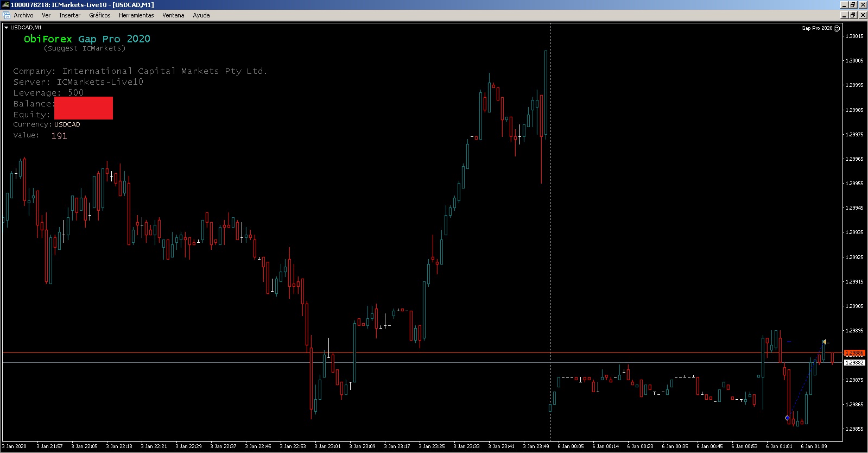The width and height of the screenshot is (868, 453).
Task: Click the value '191' on the chart
Action: tap(59, 136)
